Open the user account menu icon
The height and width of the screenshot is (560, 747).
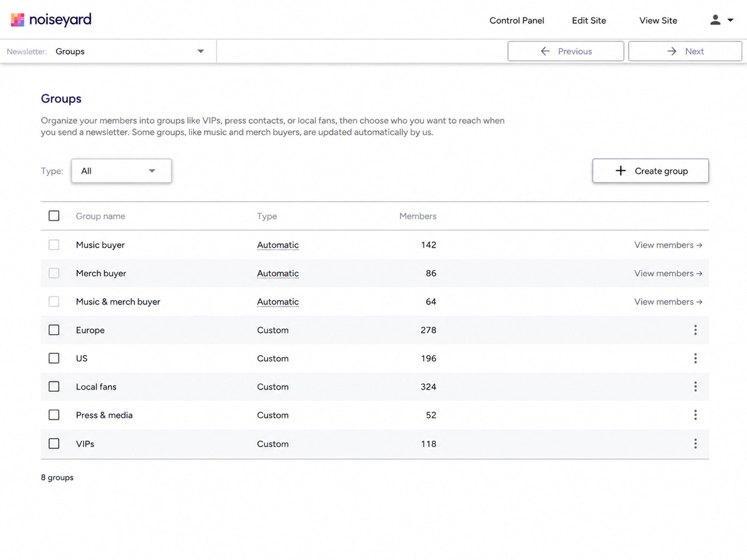[x=715, y=20]
